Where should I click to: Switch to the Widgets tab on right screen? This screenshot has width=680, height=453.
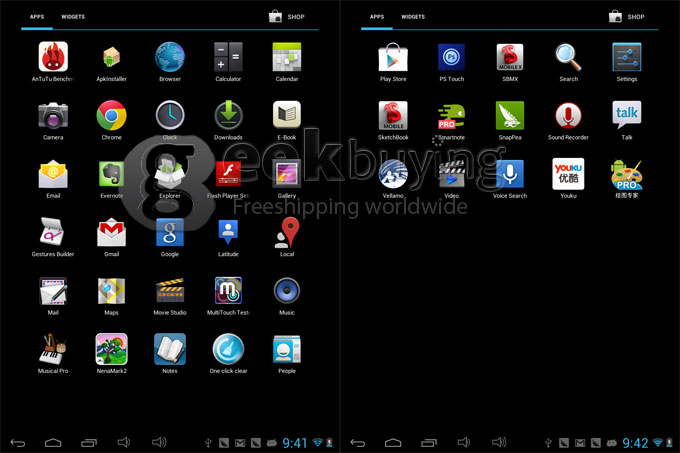tap(413, 17)
